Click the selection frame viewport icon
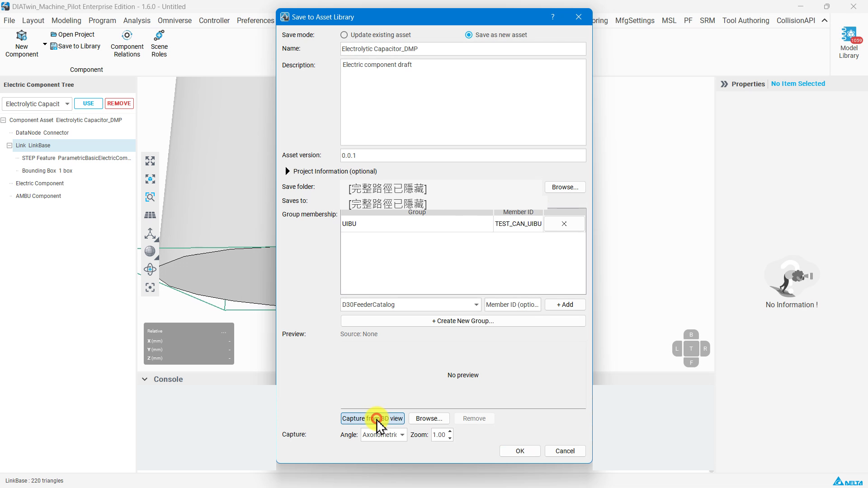This screenshot has height=488, width=868. [150, 287]
